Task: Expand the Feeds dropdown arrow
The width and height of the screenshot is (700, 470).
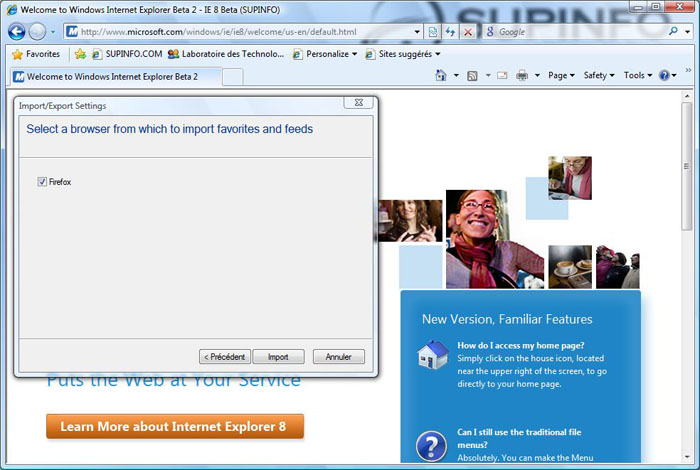Action: pos(488,75)
